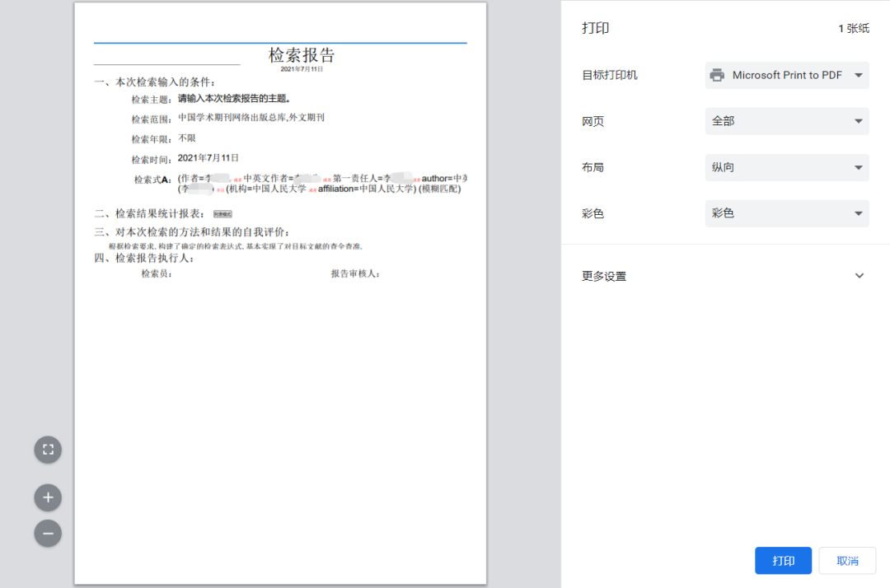Open the Microsoft Print to PDF destination selector

coord(786,75)
